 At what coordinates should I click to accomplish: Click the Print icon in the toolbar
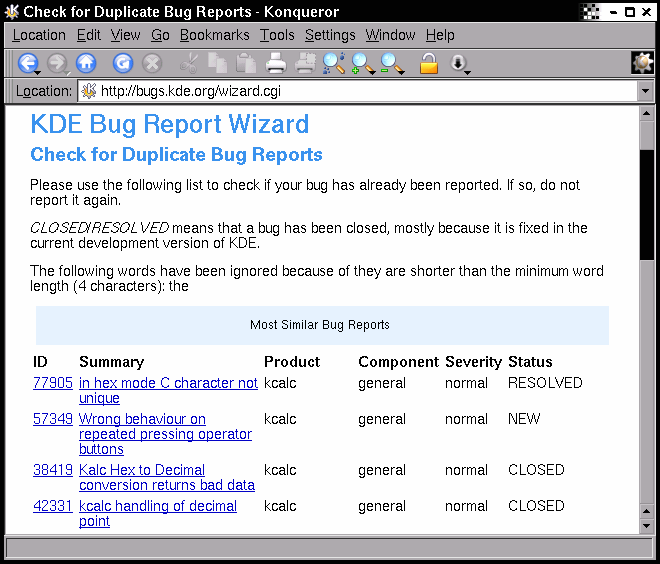coord(277,64)
